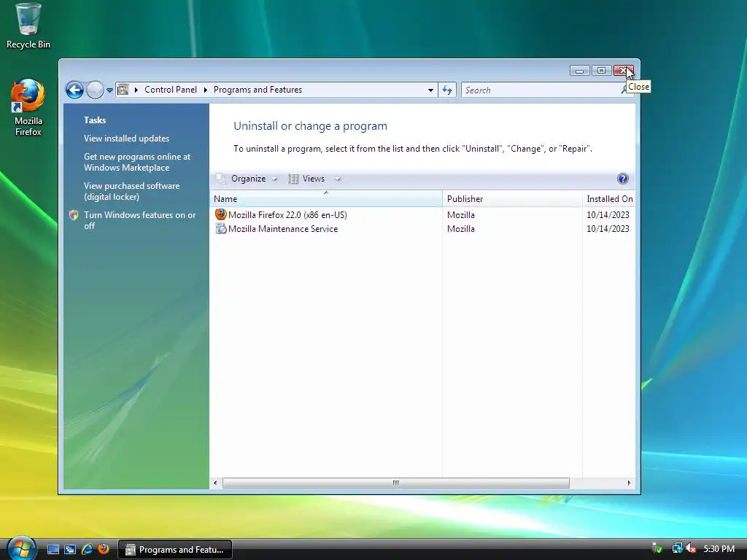Click the Control Panel icon in address bar
Viewport: 747px width, 560px height.
pos(123,90)
